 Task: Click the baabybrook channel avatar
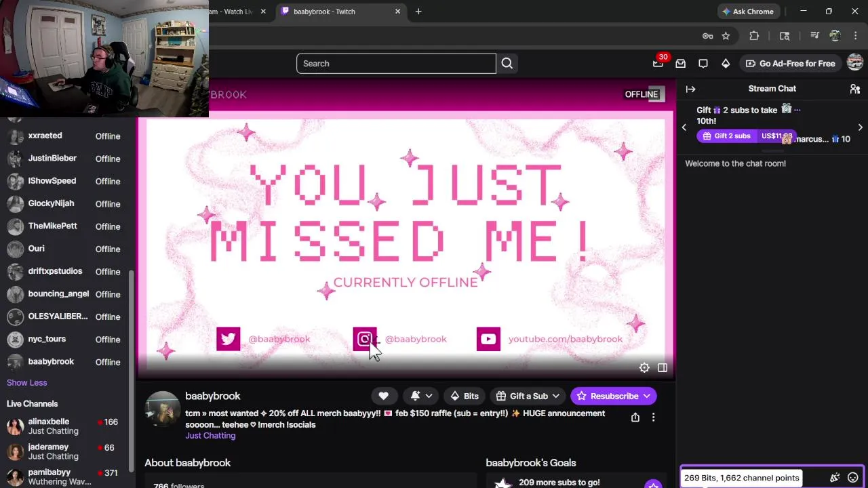click(x=163, y=409)
